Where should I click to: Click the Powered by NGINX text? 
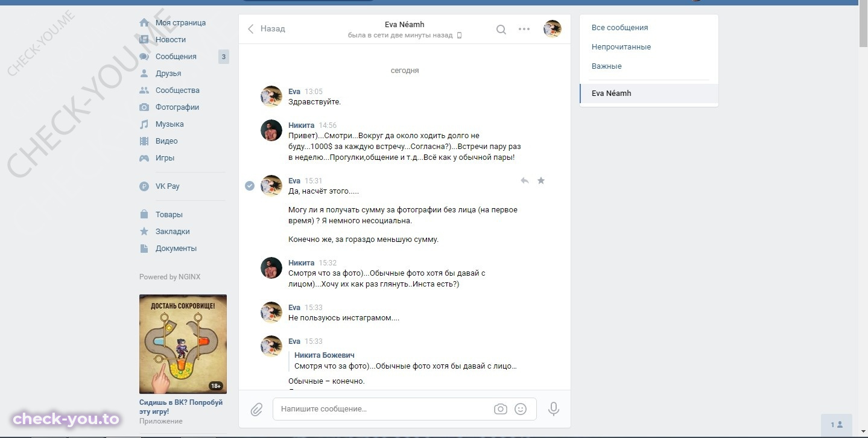169,277
